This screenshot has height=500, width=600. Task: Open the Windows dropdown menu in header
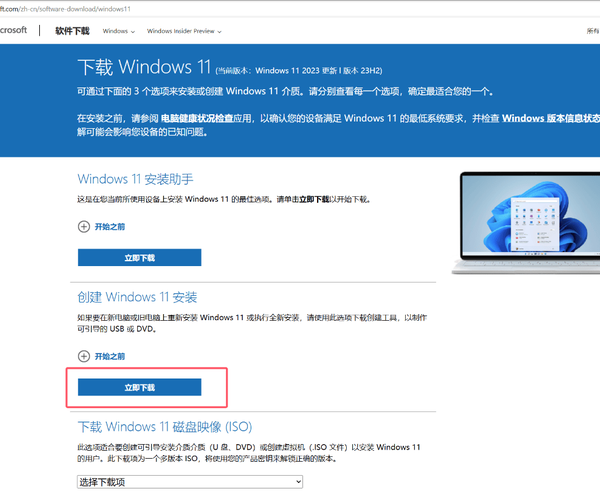click(x=119, y=31)
